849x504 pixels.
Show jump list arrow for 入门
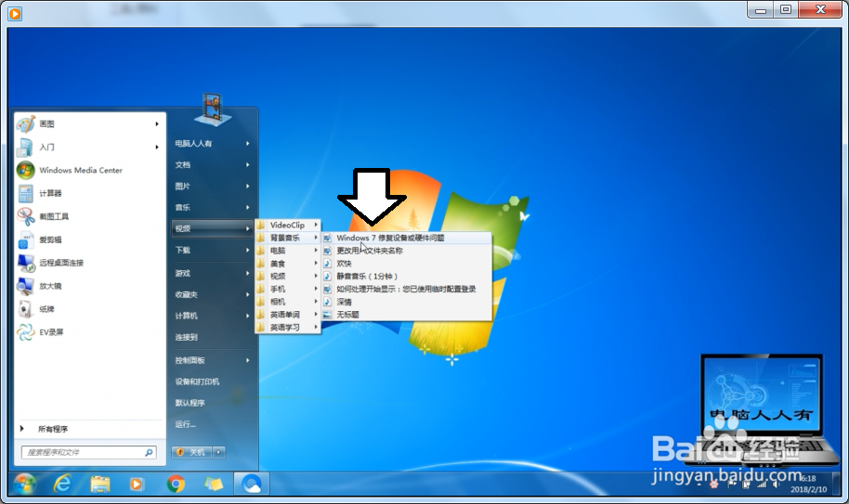(x=157, y=147)
